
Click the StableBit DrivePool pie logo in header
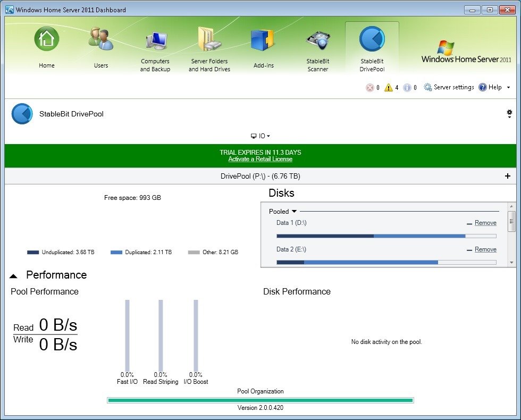pos(22,114)
